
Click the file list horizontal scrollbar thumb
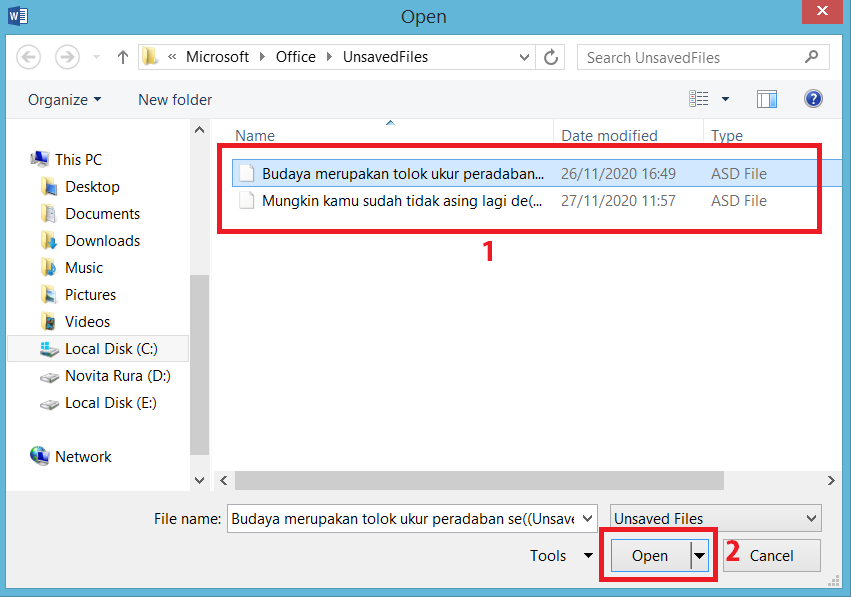479,480
